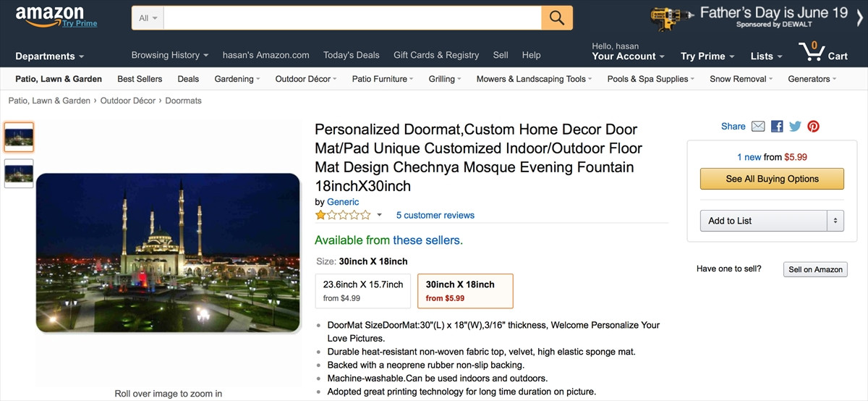The height and width of the screenshot is (401, 868).
Task: Share the doormat on Facebook
Action: click(777, 127)
